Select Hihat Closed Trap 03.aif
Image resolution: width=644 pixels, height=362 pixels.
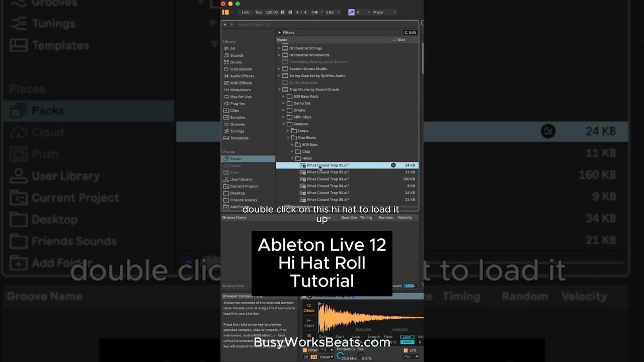[x=347, y=179]
